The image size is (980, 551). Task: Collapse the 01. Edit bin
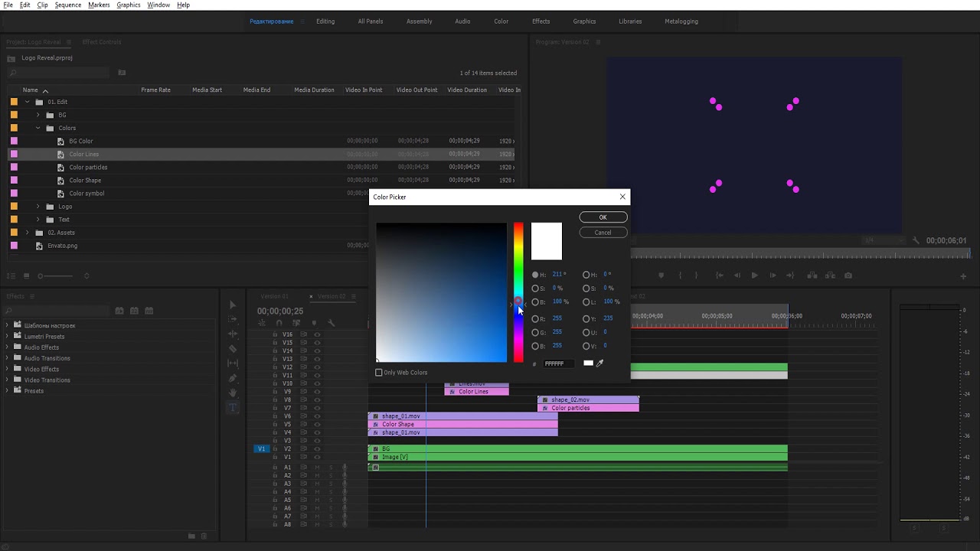(28, 102)
